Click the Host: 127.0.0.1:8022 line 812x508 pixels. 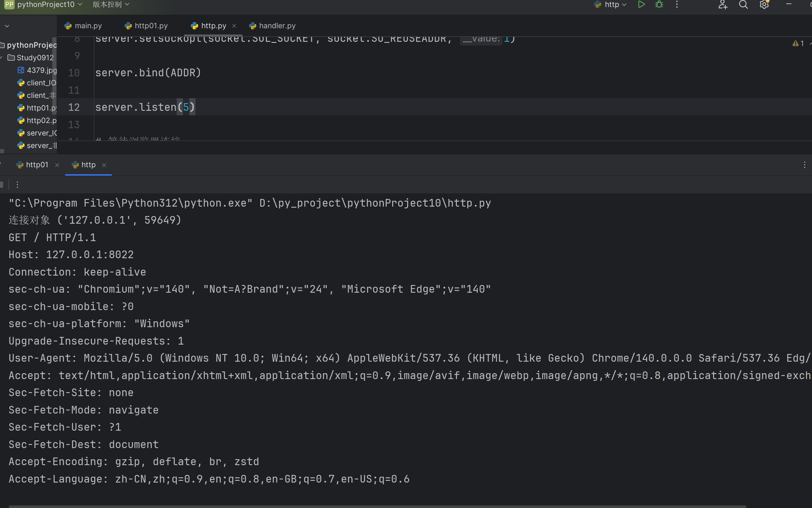point(71,255)
